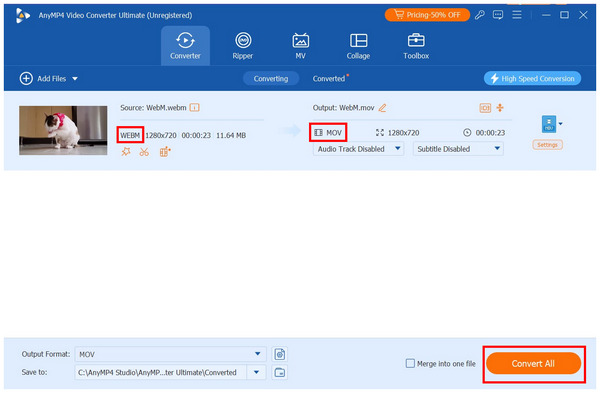Open the feedback message icon
600x393 pixels.
[498, 15]
